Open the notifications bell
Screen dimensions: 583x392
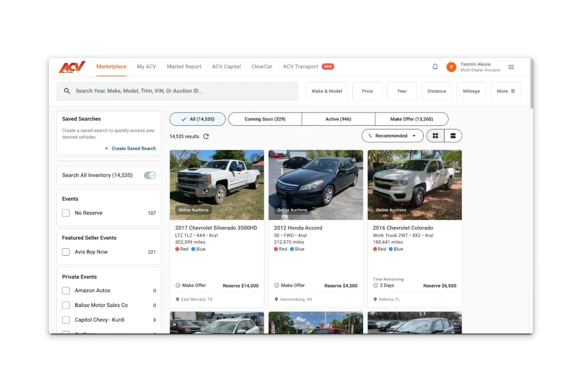click(x=435, y=66)
